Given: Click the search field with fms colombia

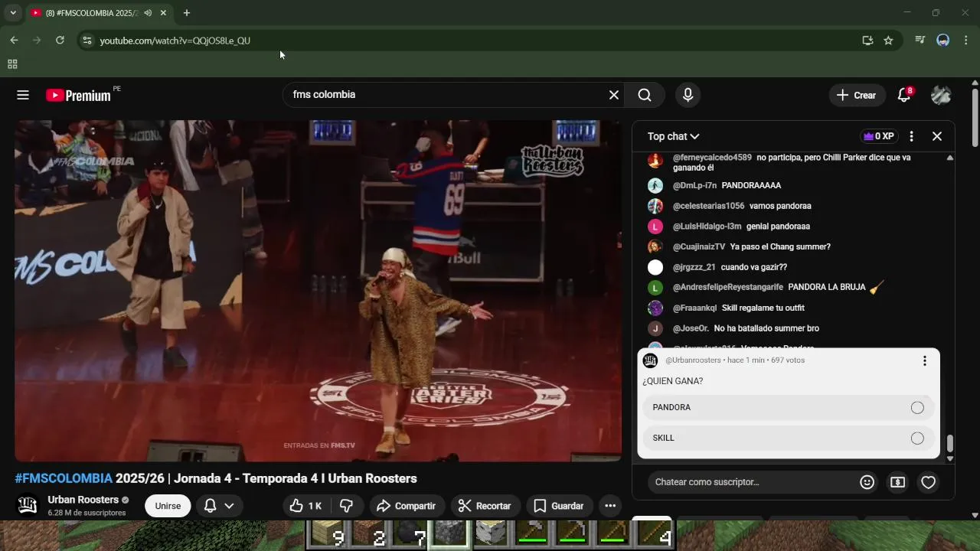Looking at the screenshot, I should coord(444,95).
